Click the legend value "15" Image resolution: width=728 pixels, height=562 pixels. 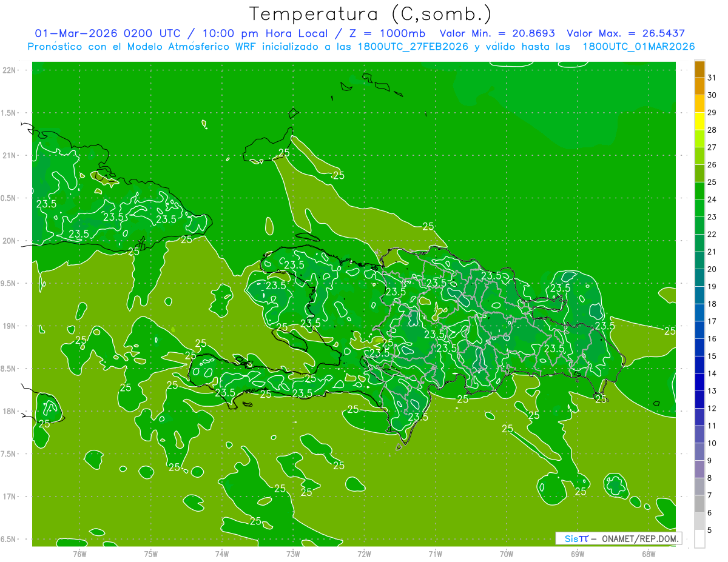(712, 356)
